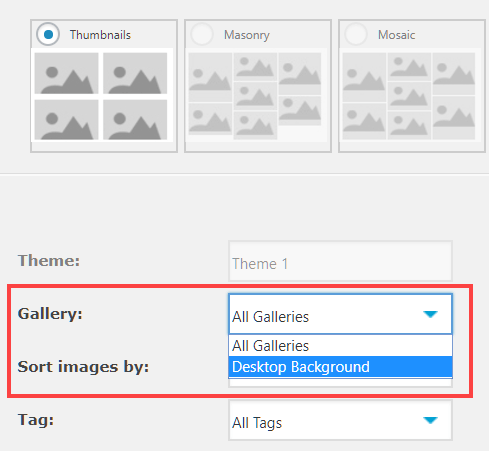Click the Masonry label text
489x451 pixels.
247,35
